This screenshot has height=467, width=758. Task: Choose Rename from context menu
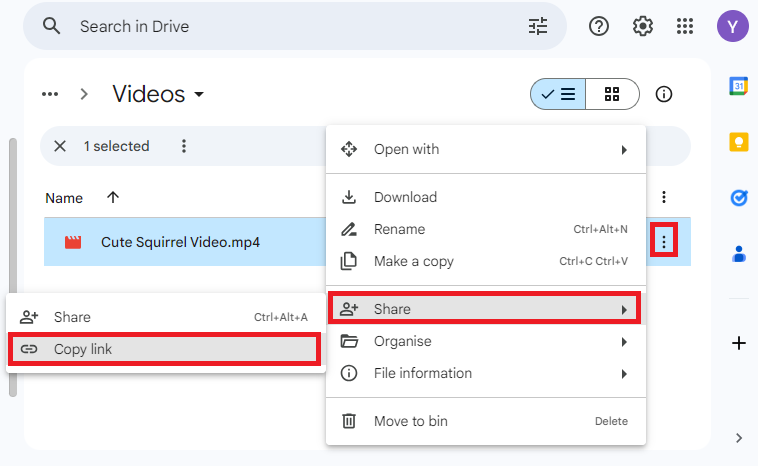tap(486, 229)
